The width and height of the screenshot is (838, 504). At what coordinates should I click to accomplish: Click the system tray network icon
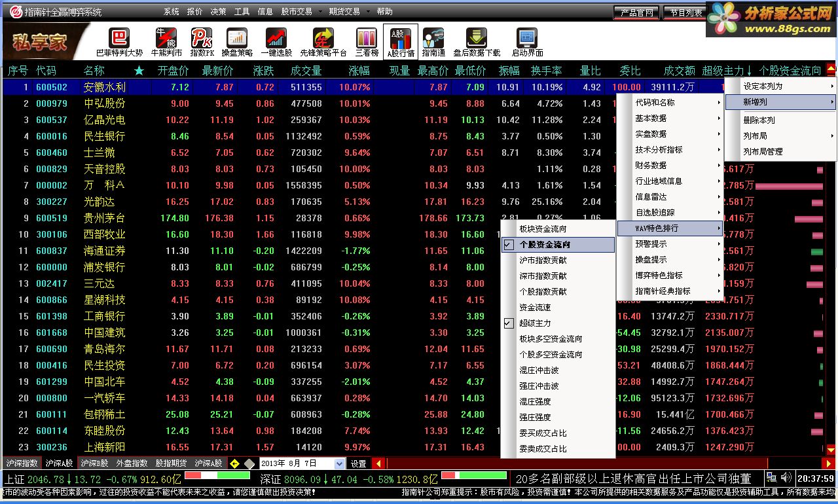772,478
